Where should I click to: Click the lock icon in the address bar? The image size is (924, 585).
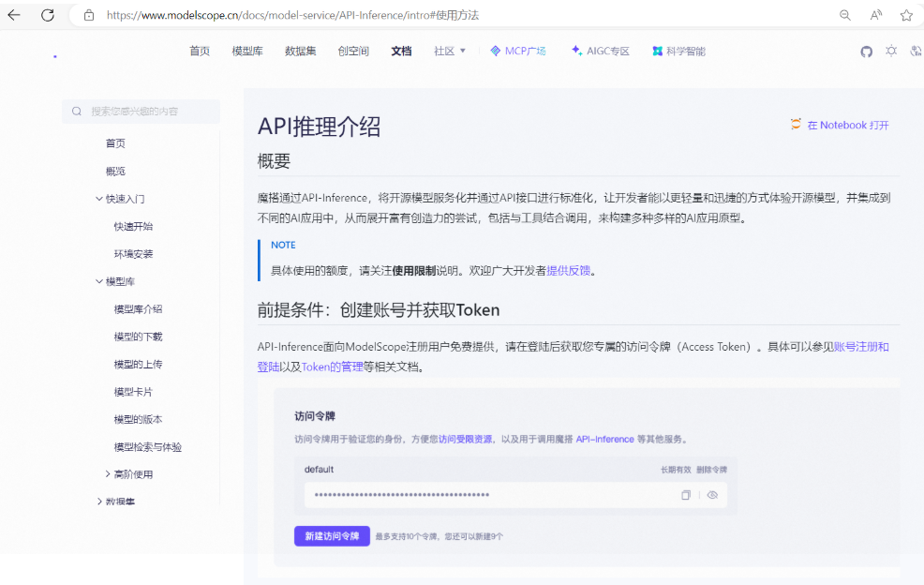pyautogui.click(x=89, y=15)
